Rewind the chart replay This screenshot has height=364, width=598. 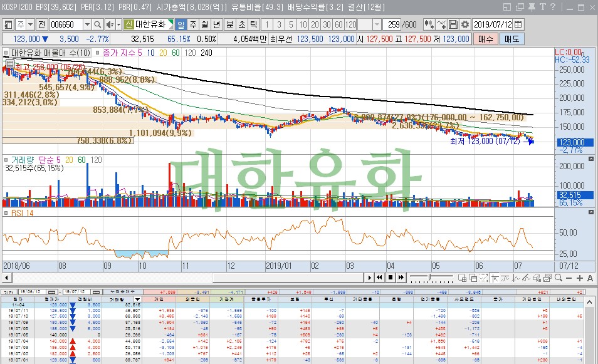click(x=379, y=278)
